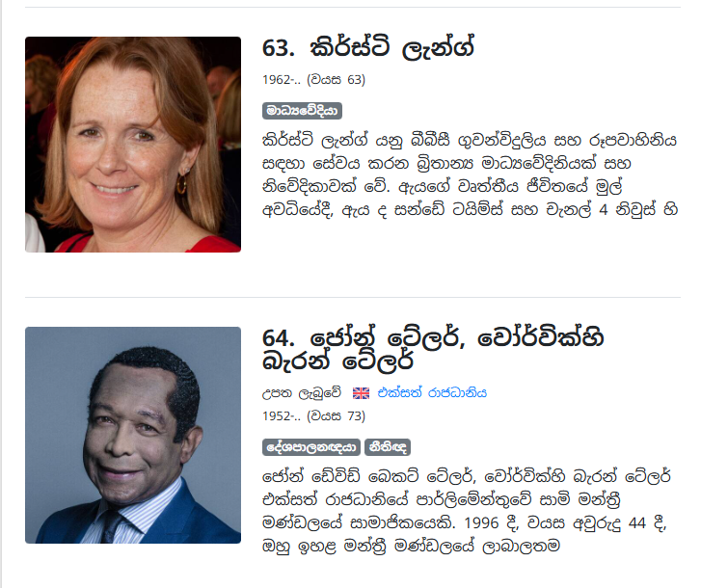This screenshot has width=701, height=588.
Task: Select the නීතිඥ tag
Action: pos(388,447)
